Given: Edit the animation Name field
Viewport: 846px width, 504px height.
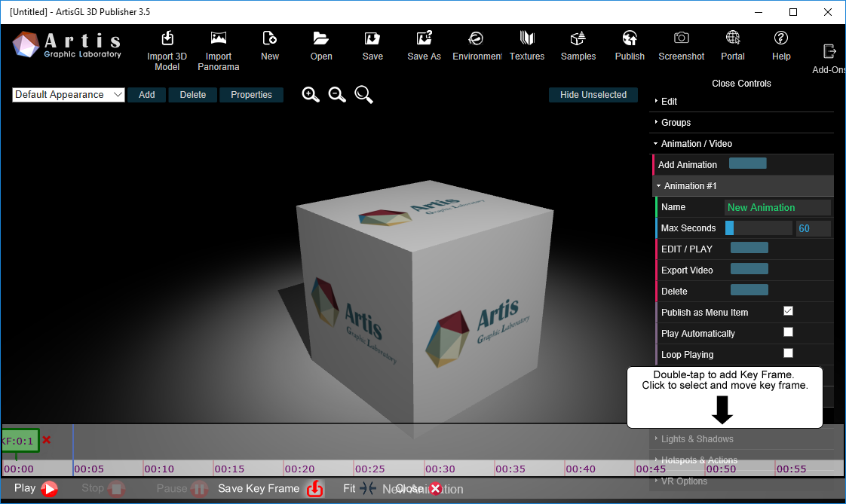Looking at the screenshot, I should pyautogui.click(x=777, y=207).
